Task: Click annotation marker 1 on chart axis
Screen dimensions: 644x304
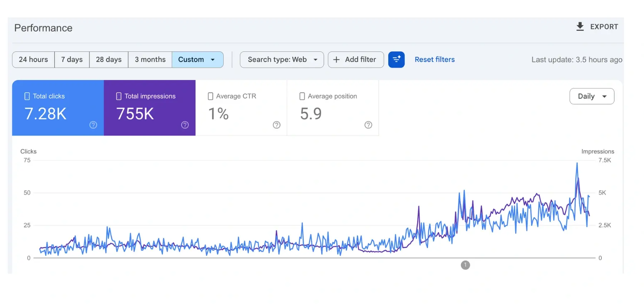Action: point(465,265)
